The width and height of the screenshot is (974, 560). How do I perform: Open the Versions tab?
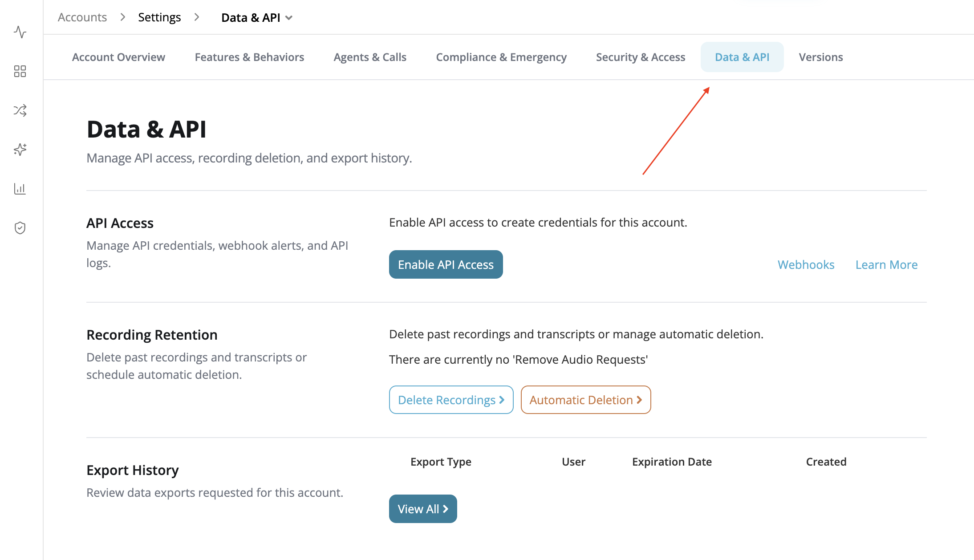click(x=821, y=57)
